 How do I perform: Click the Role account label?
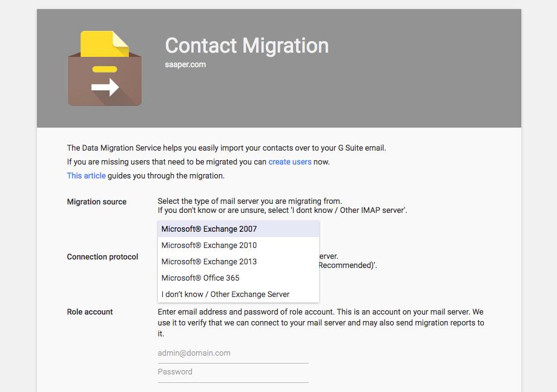[x=90, y=312]
